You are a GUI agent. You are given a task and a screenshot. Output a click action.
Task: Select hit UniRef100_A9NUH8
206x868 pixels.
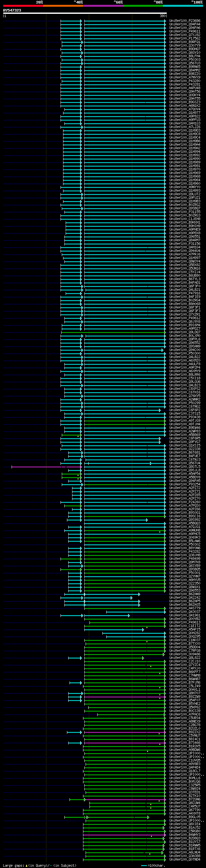click(x=185, y=531)
